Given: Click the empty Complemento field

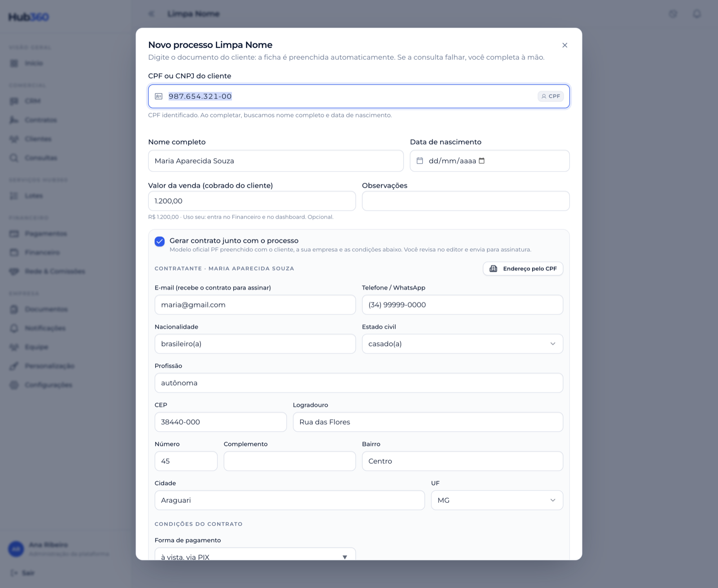Looking at the screenshot, I should (289, 461).
